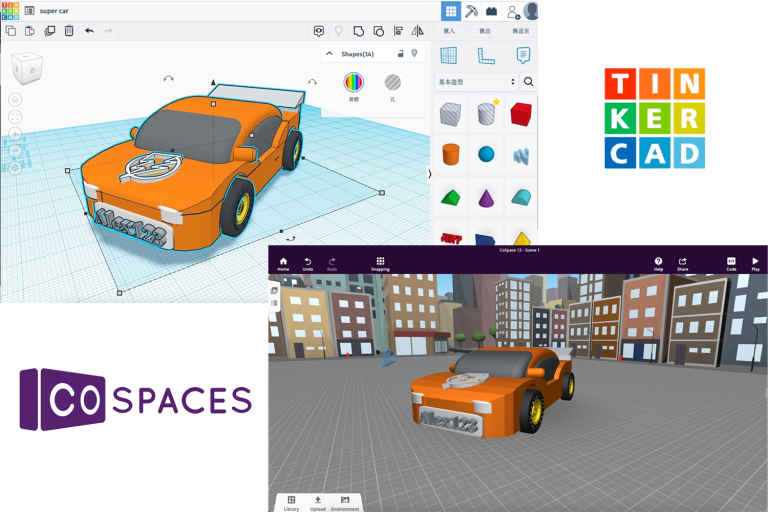
Task: Undo the last Tinkercad action
Action: 89,31
